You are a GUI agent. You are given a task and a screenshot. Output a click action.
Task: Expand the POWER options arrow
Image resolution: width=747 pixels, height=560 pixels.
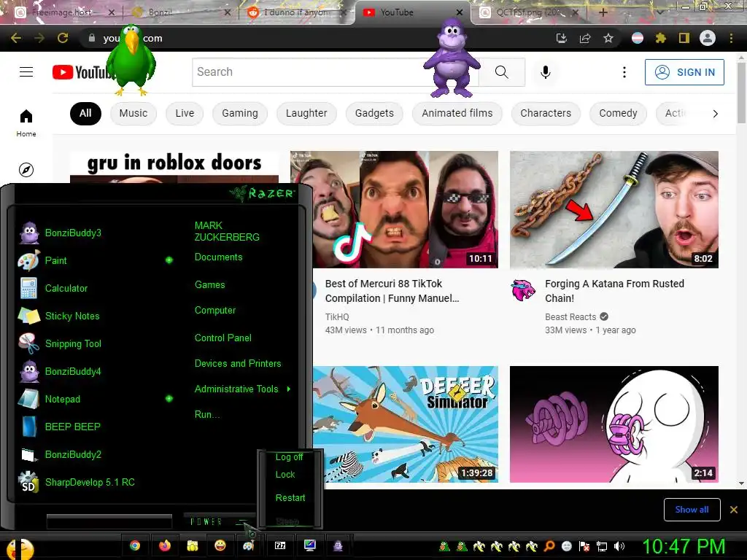244,522
